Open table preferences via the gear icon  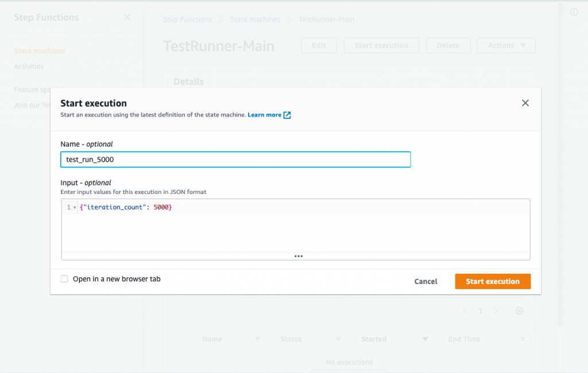[x=519, y=310]
